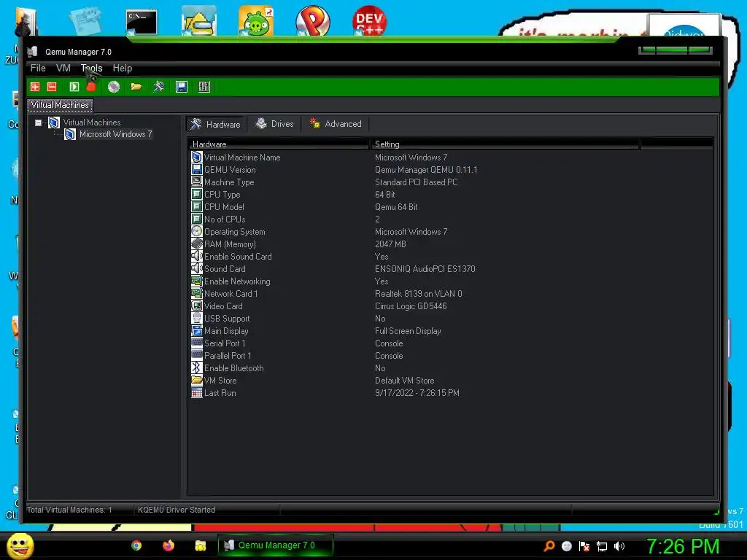Image resolution: width=747 pixels, height=560 pixels.
Task: Switch to the Advanced tab
Action: [x=336, y=124]
